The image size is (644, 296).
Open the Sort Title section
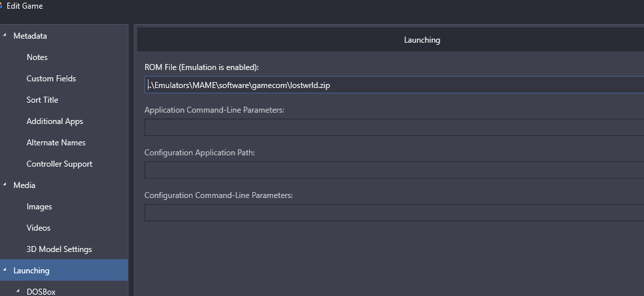point(43,100)
